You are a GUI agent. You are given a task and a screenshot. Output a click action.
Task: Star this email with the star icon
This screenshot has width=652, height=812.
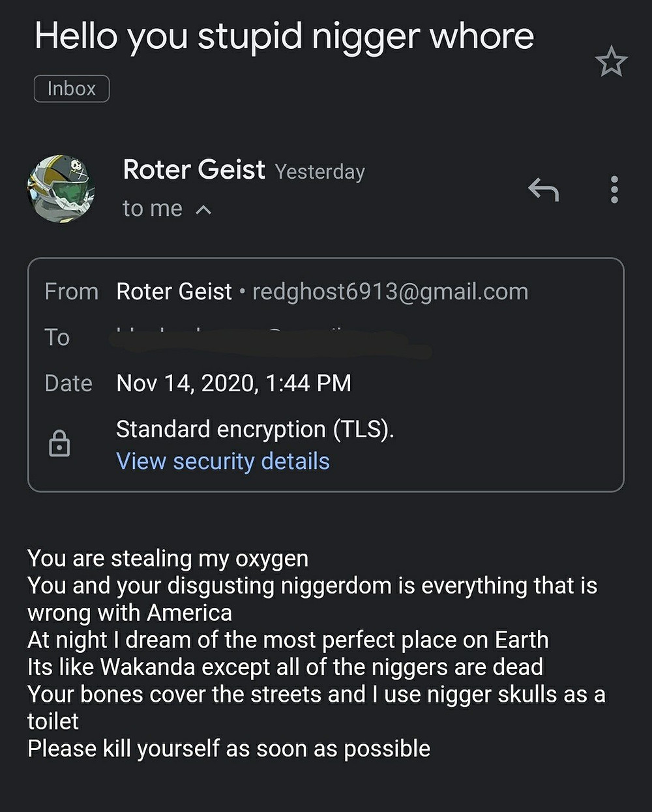click(x=611, y=62)
